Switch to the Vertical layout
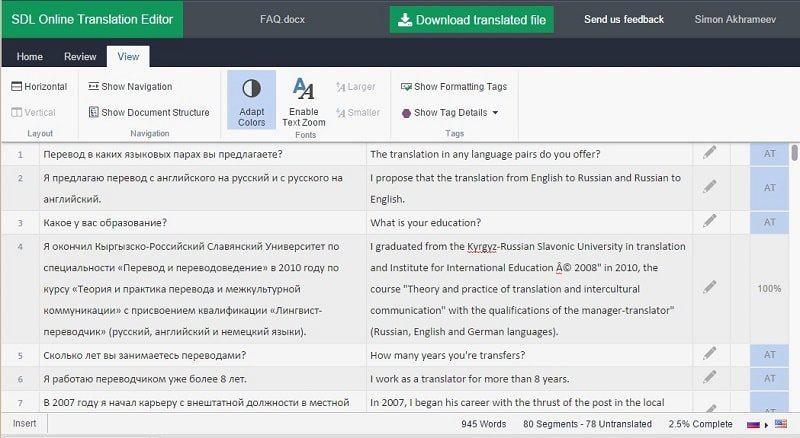The width and height of the screenshot is (800, 438). pyautogui.click(x=34, y=112)
